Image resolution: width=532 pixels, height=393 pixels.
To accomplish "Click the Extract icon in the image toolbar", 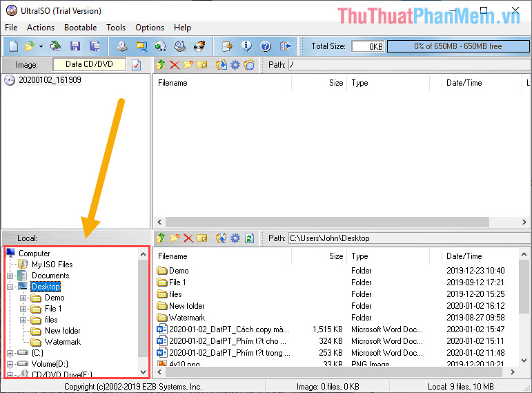I will 221,64.
